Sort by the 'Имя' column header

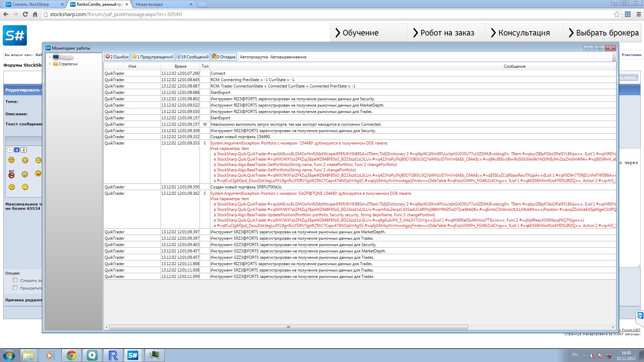pyautogui.click(x=132, y=66)
